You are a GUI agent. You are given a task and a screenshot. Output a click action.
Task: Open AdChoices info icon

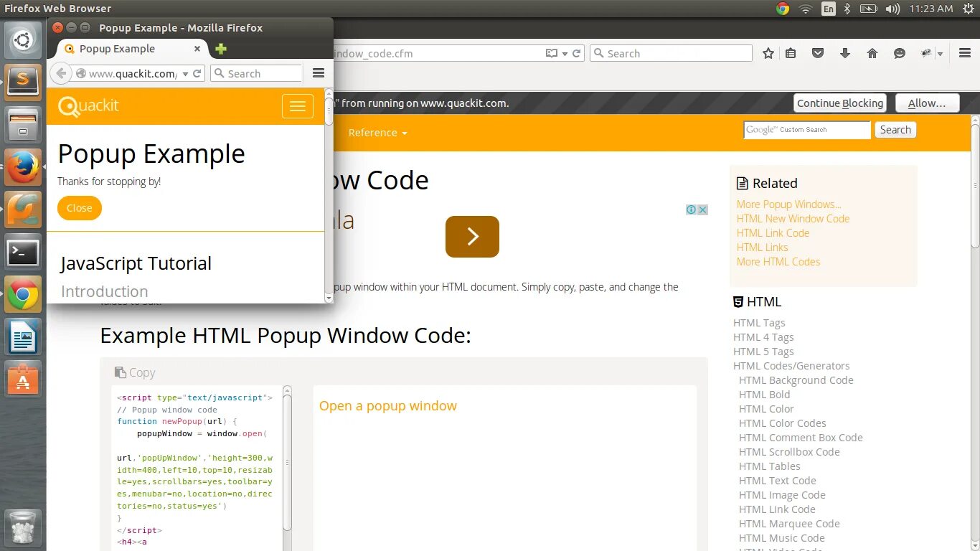coord(691,209)
